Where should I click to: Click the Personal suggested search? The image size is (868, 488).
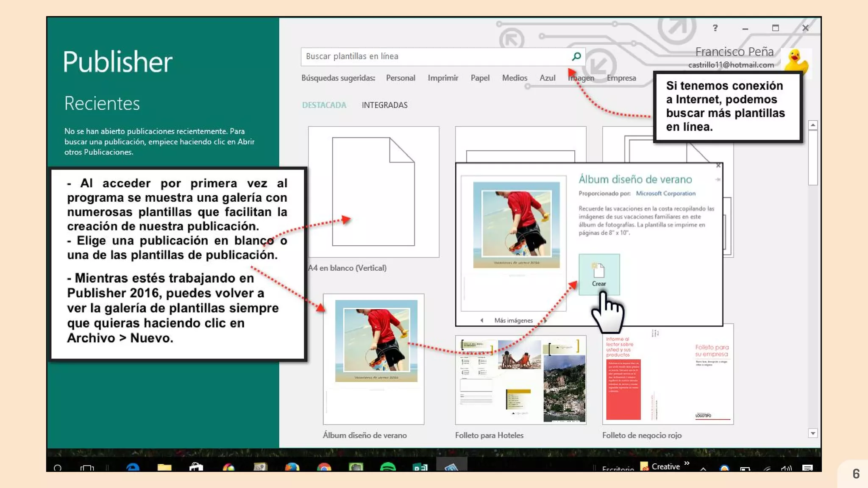coord(400,78)
